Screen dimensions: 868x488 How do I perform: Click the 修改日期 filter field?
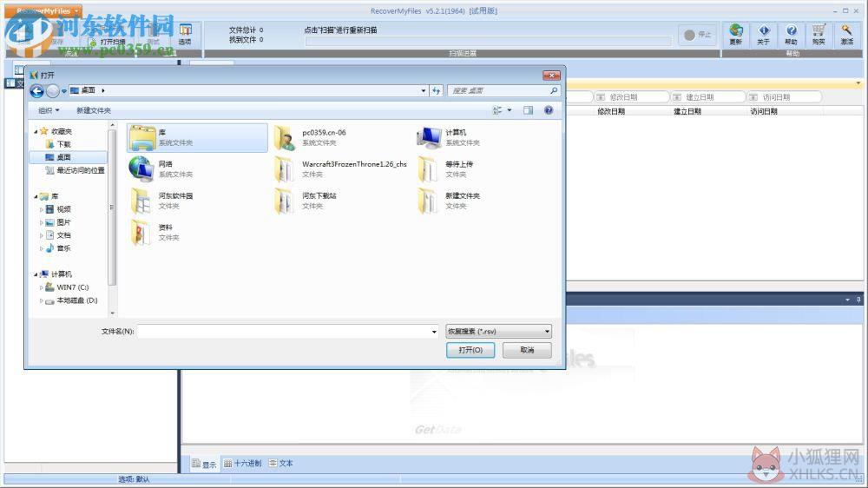[x=632, y=97]
